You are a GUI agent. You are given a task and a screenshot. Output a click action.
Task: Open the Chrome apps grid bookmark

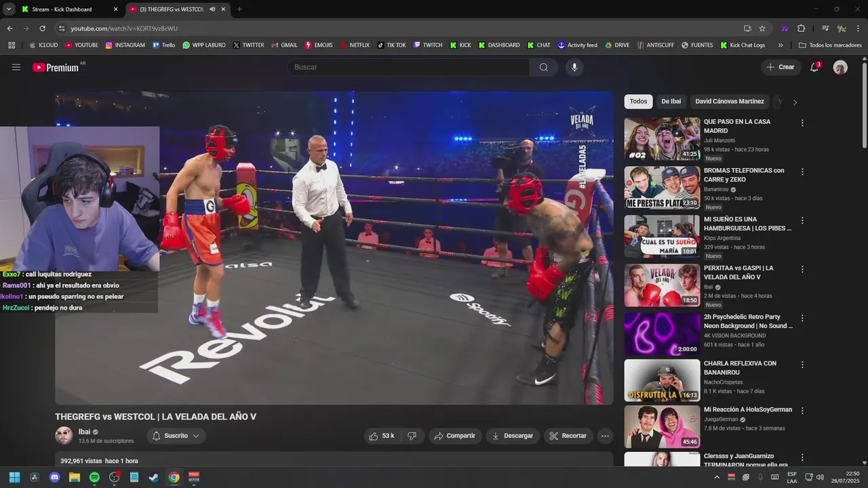click(12, 45)
